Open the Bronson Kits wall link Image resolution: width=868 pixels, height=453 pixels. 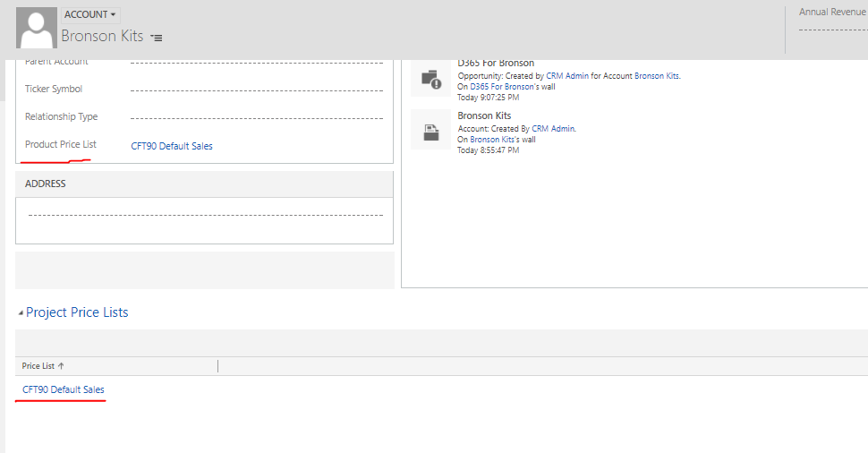(492, 140)
